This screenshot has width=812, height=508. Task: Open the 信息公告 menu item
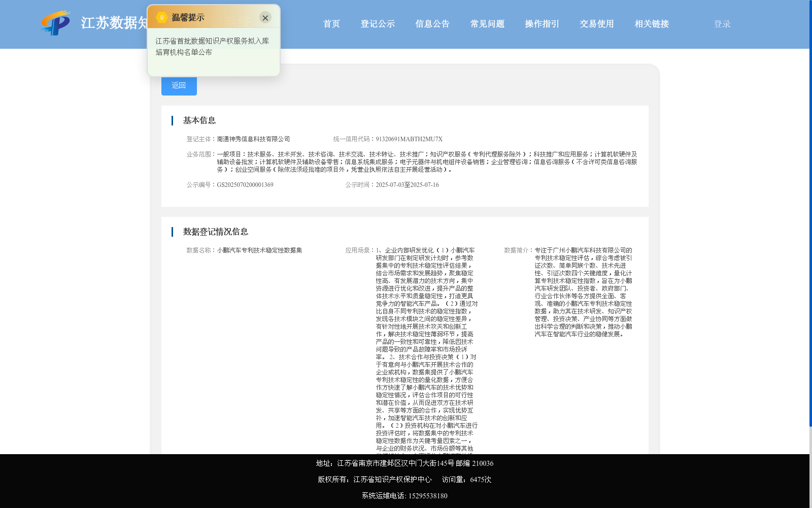[x=432, y=24]
